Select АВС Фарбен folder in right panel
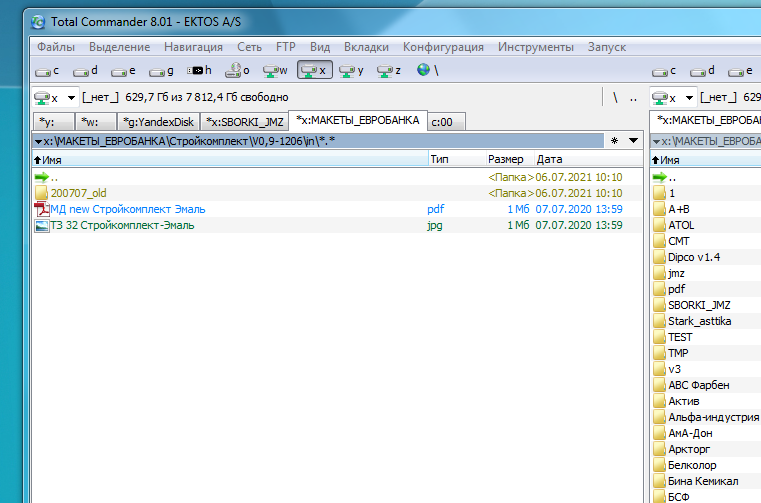The width and height of the screenshot is (761, 503). [698, 386]
